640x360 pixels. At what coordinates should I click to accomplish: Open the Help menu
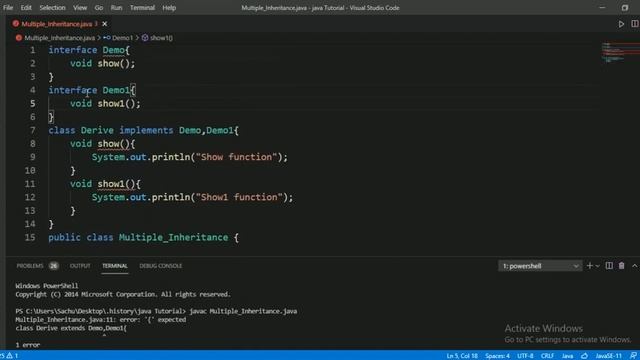point(169,8)
